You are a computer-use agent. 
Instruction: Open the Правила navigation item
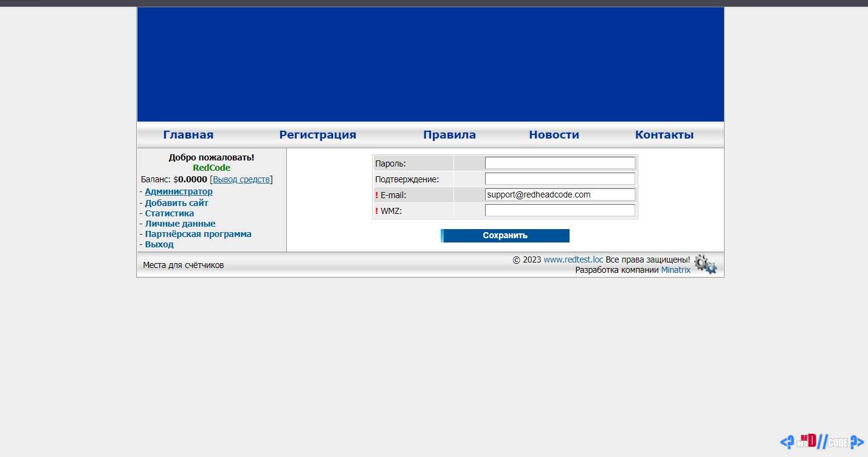449,135
